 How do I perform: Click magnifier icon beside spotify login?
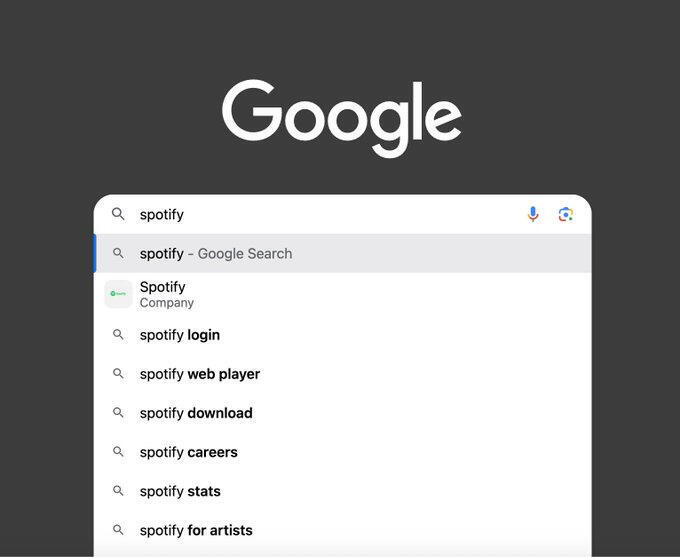(x=118, y=335)
